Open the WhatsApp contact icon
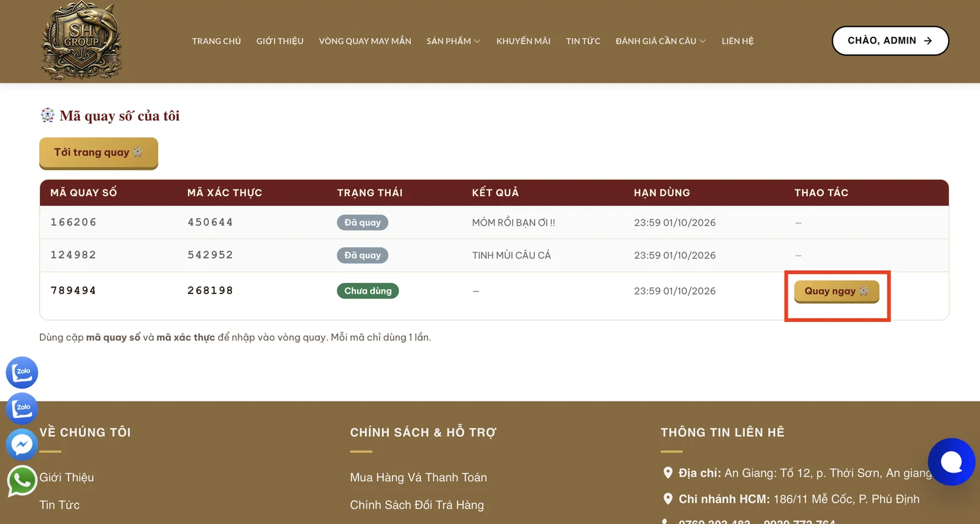This screenshot has width=980, height=524. [x=22, y=481]
